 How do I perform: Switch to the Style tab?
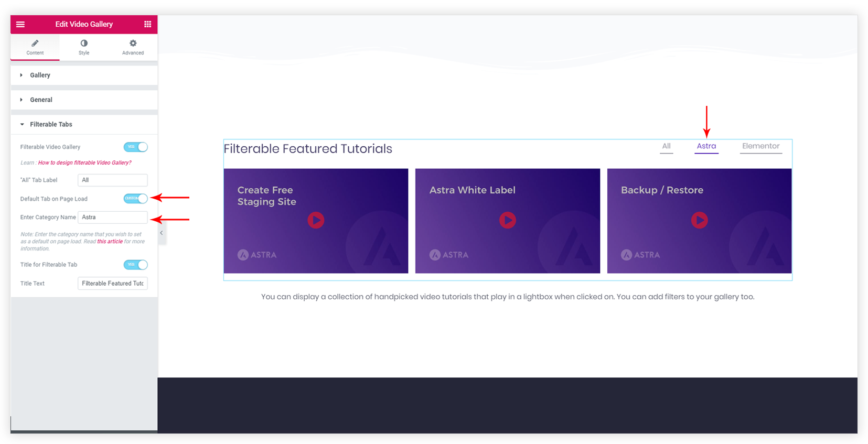coord(84,47)
